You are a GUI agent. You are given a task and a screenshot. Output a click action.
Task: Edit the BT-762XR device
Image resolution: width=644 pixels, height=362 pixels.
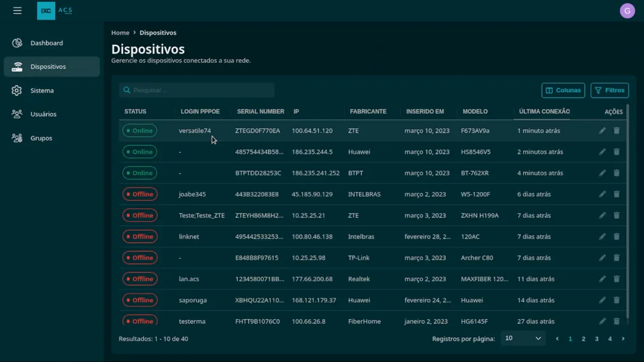coord(603,173)
